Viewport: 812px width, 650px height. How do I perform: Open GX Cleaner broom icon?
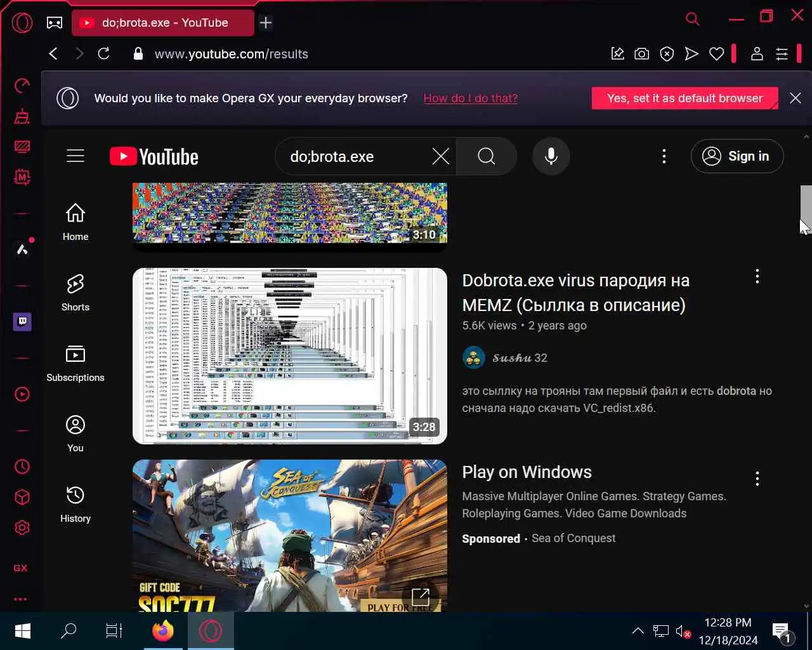pyautogui.click(x=22, y=116)
